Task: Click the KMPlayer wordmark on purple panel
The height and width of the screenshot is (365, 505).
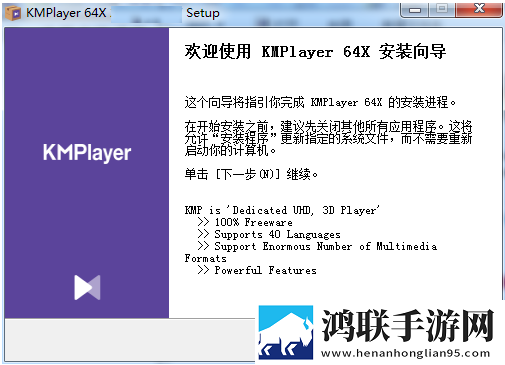Action: [87, 153]
